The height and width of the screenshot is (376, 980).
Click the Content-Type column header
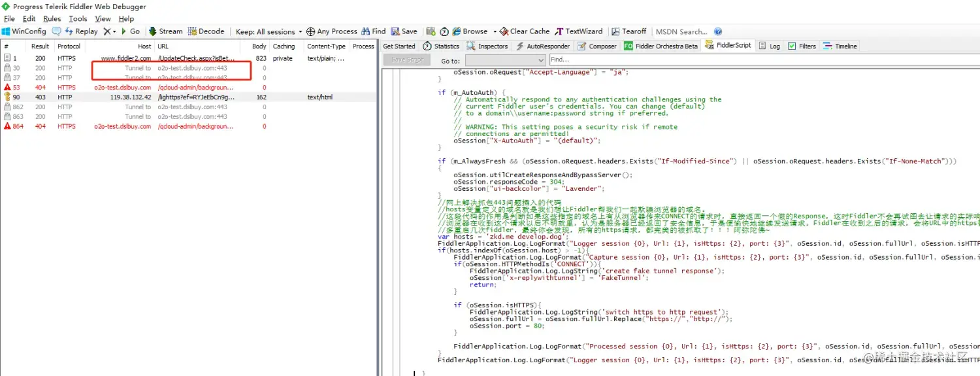(326, 46)
